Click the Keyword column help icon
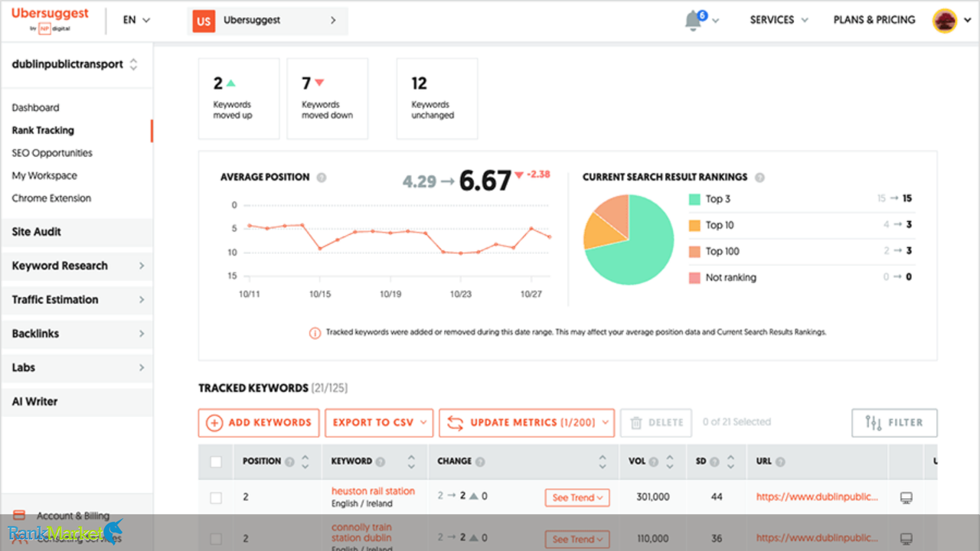The width and height of the screenshot is (980, 551). coord(382,462)
